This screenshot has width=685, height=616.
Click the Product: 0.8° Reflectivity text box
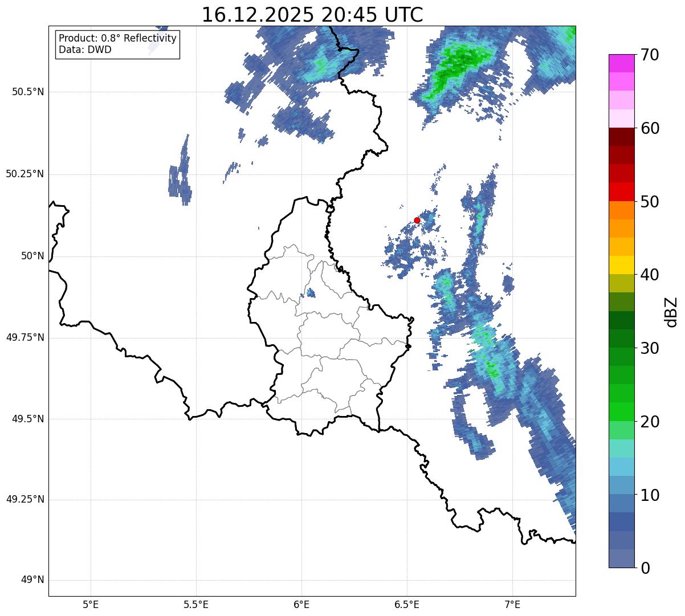[x=118, y=44]
